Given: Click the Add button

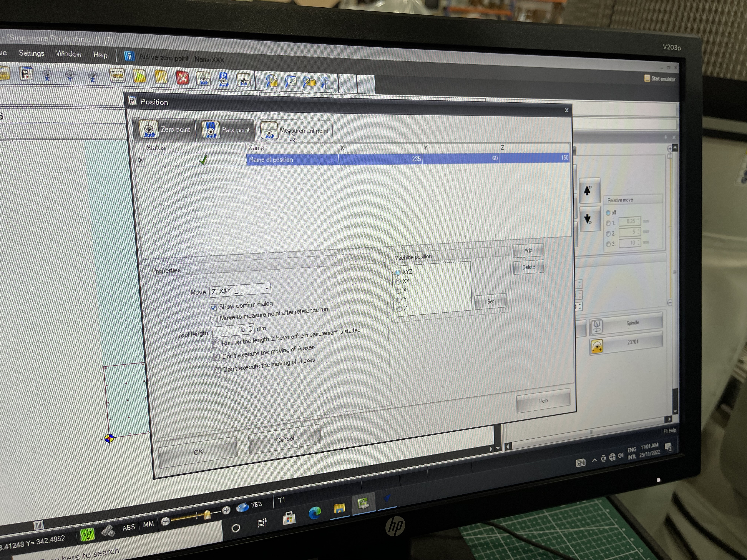Looking at the screenshot, I should point(528,250).
